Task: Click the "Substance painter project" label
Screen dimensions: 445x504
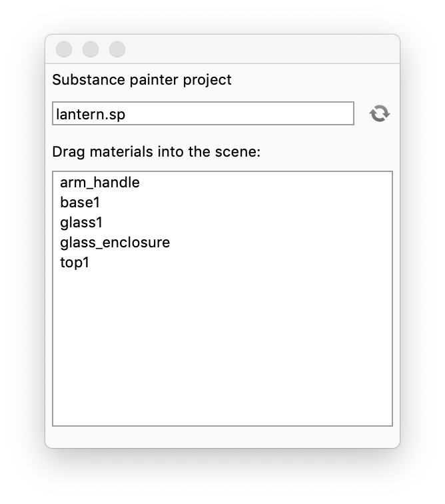Action: pos(142,80)
